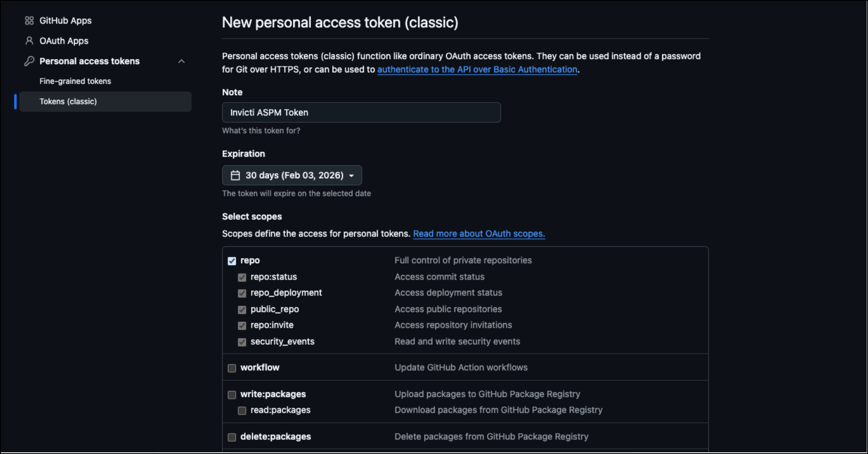
Task: Click the Personal access tokens key icon
Action: (x=29, y=61)
